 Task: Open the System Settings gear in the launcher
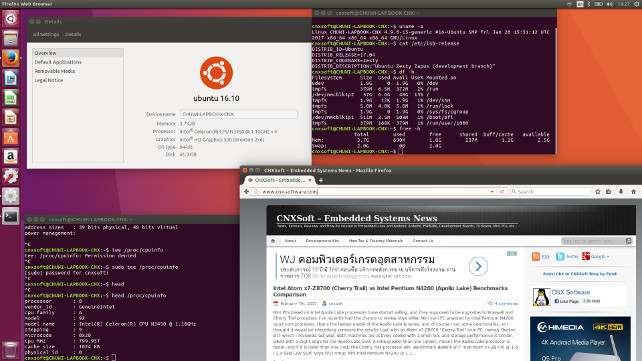pos(11,196)
